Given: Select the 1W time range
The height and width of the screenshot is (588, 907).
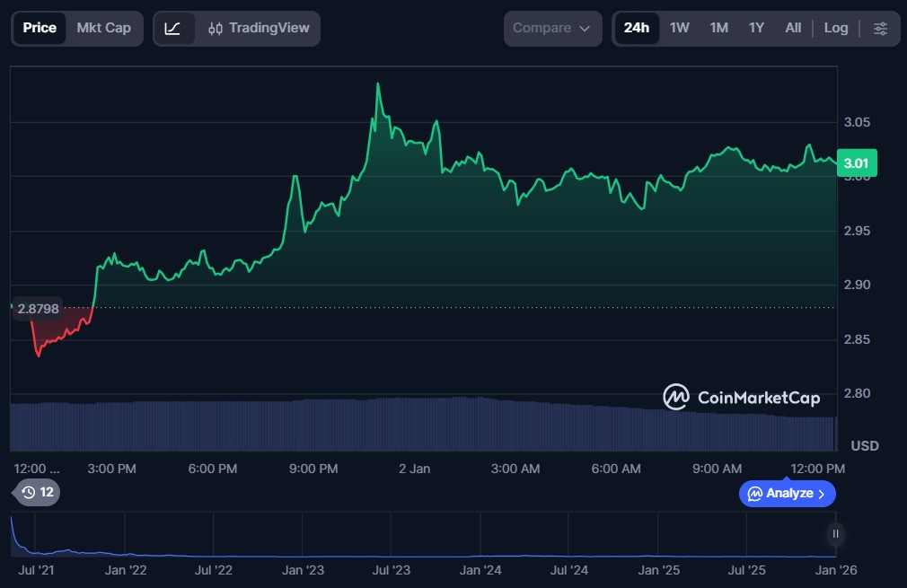Looking at the screenshot, I should [679, 28].
